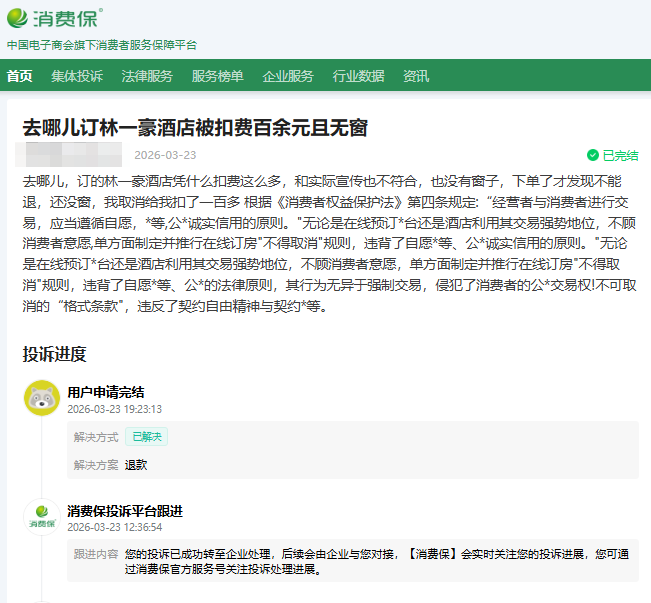Click the 消费保投诉平台跟进 entry title
The image size is (651, 603).
125,511
